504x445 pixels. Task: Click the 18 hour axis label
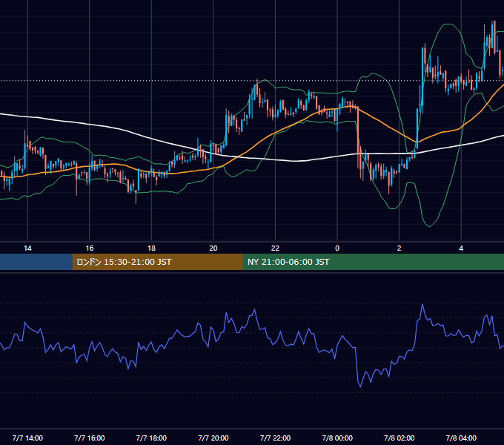tap(151, 248)
